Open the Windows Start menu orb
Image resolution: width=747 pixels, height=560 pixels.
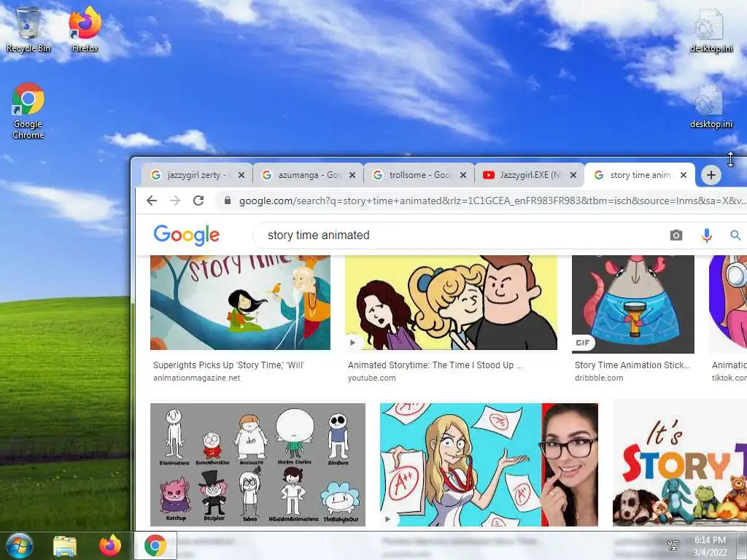pyautogui.click(x=19, y=545)
